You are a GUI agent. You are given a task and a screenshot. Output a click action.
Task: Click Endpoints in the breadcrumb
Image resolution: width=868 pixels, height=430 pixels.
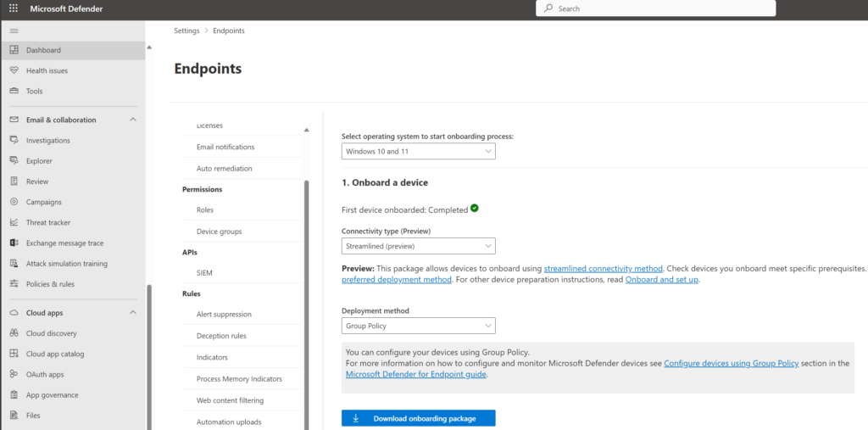tap(229, 31)
